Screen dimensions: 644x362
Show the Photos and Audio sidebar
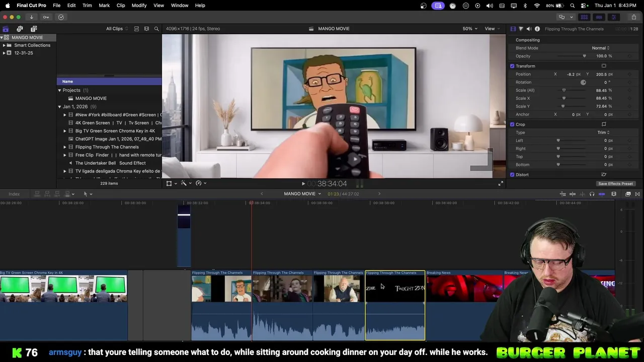tap(20, 29)
